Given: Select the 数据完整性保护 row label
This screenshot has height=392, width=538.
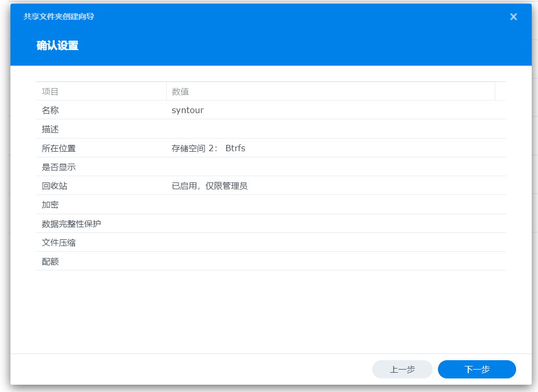Looking at the screenshot, I should (x=71, y=224).
